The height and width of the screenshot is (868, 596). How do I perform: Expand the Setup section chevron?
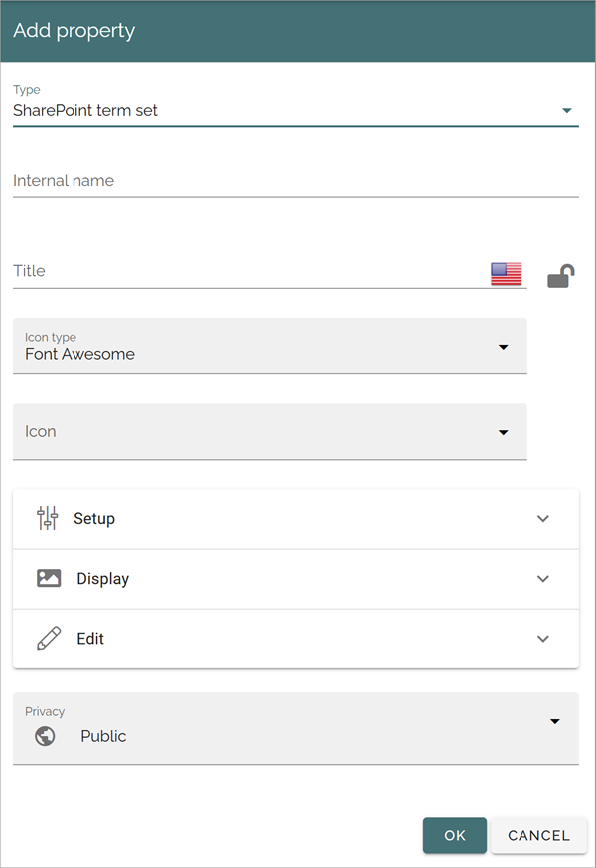pos(542,519)
